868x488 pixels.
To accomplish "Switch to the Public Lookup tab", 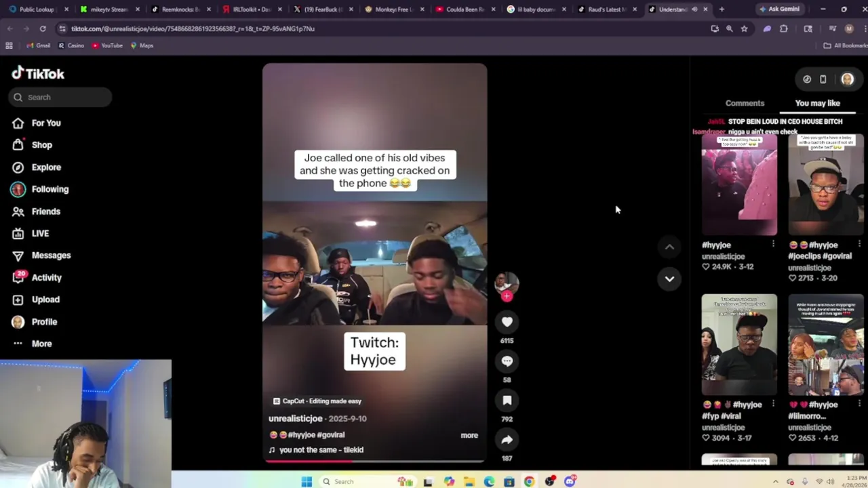I will (x=39, y=9).
